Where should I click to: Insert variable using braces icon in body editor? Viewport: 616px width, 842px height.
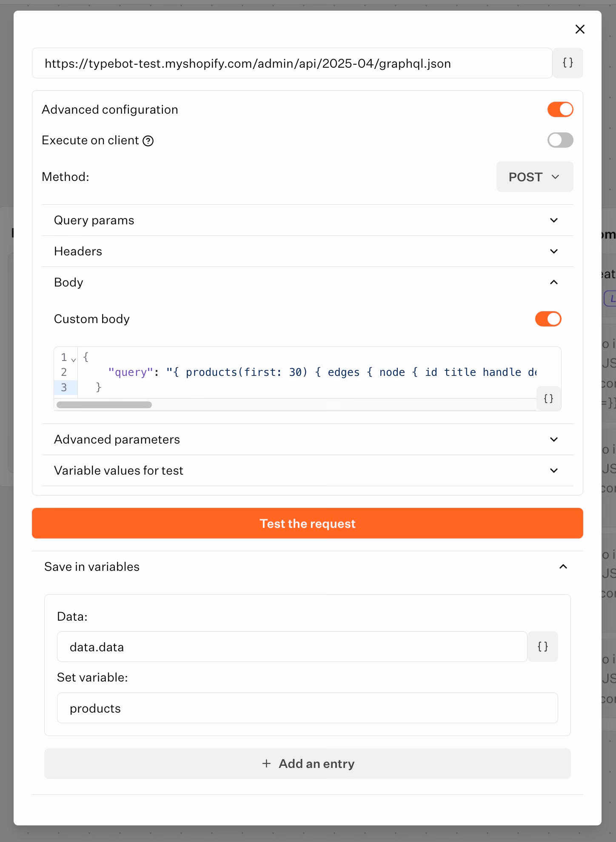[548, 399]
